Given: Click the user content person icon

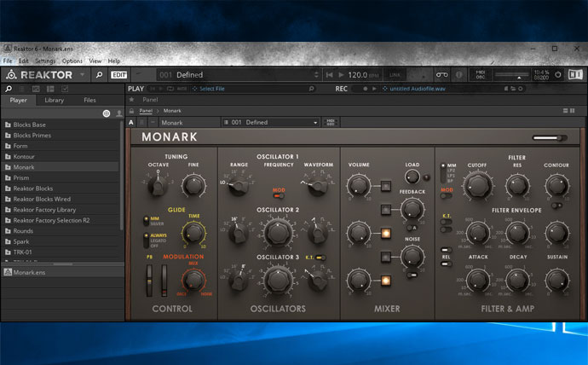Looking at the screenshot, I should (118, 113).
